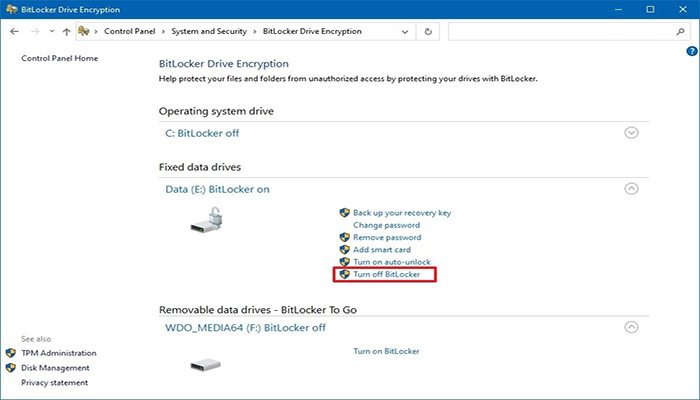
Task: Refresh the BitLocker Drive Encryption page
Action: [x=428, y=32]
